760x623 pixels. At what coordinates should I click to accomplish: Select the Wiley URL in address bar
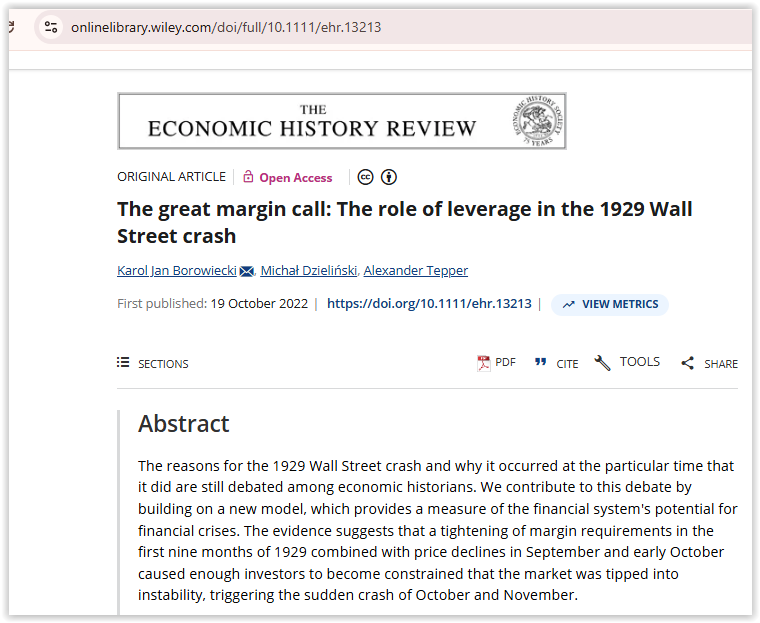pos(226,27)
